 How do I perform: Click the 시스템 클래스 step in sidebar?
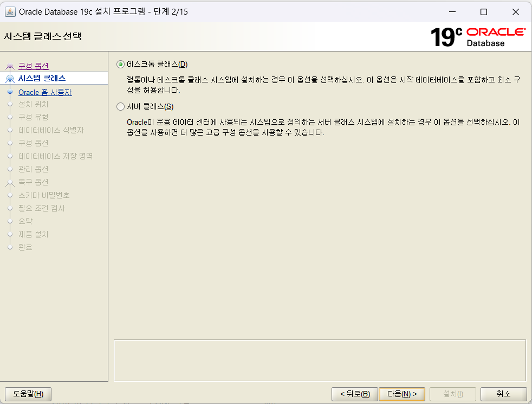point(42,79)
